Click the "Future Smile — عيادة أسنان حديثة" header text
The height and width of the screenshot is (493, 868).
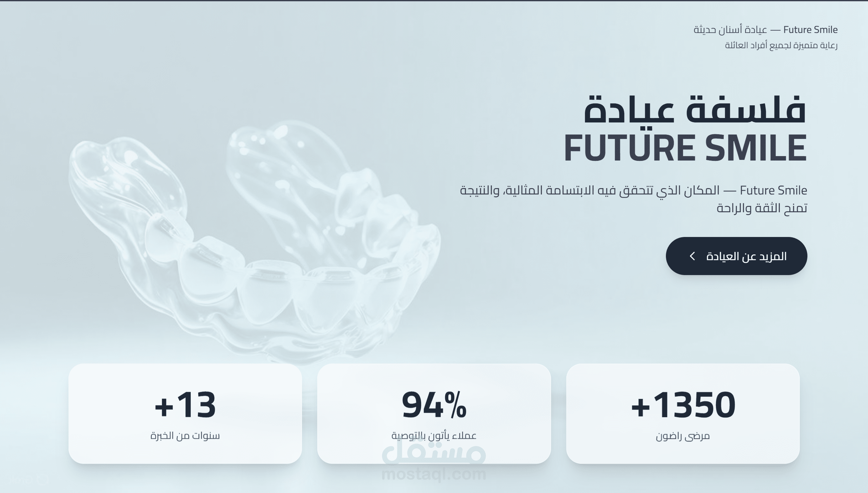(x=766, y=30)
